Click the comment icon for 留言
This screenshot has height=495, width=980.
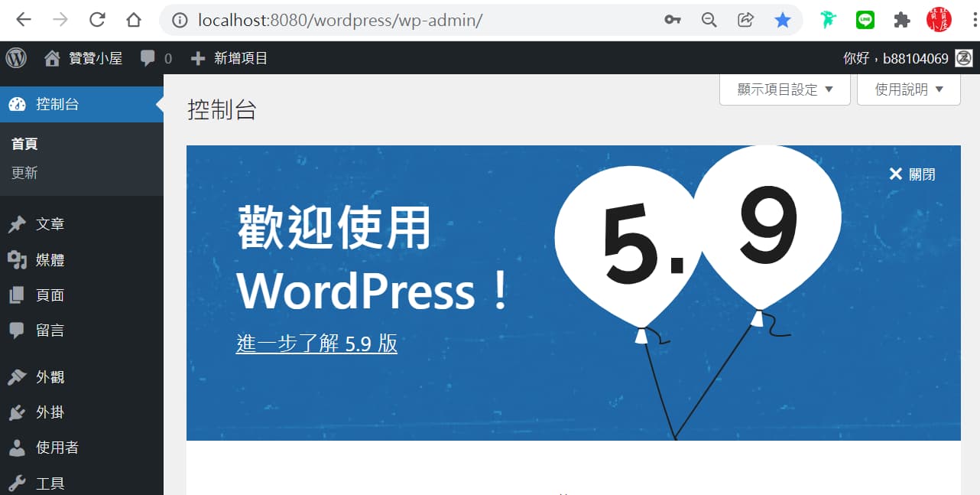point(18,331)
